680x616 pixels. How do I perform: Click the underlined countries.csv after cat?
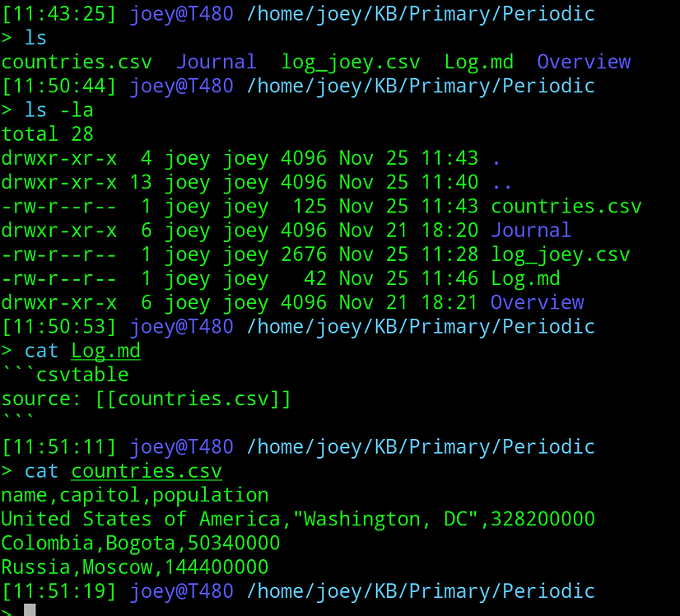146,471
